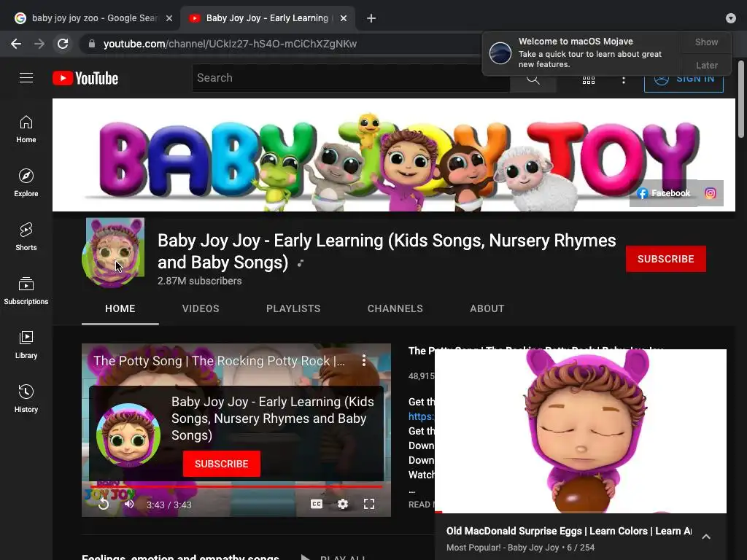The height and width of the screenshot is (560, 747).
Task: Open the About tab
Action: pyautogui.click(x=487, y=308)
